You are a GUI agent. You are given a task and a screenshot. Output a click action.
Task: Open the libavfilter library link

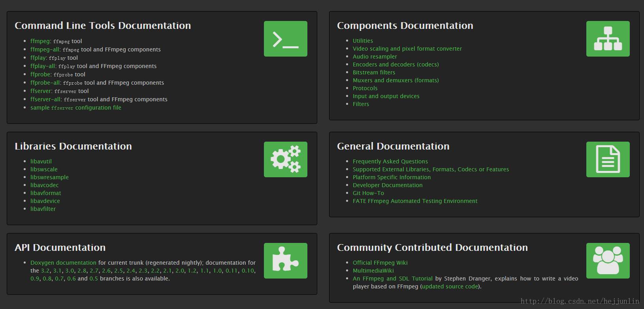coord(43,209)
